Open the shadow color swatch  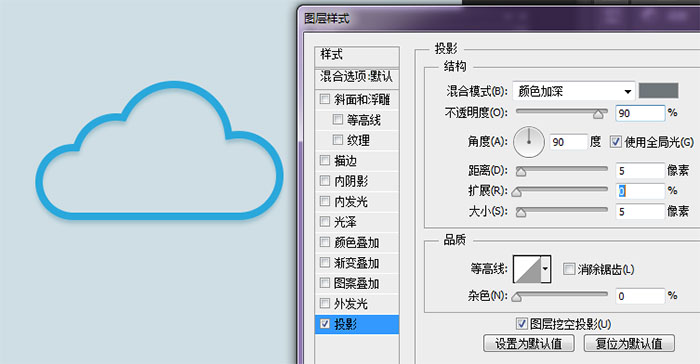[x=658, y=91]
